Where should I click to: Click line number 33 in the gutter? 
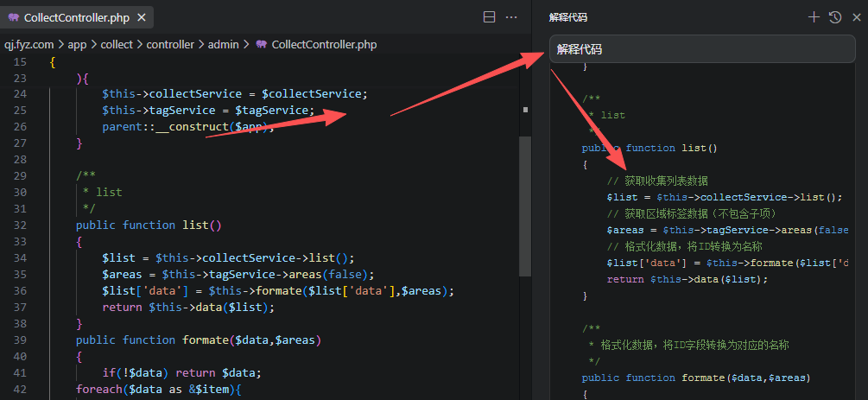[19, 242]
